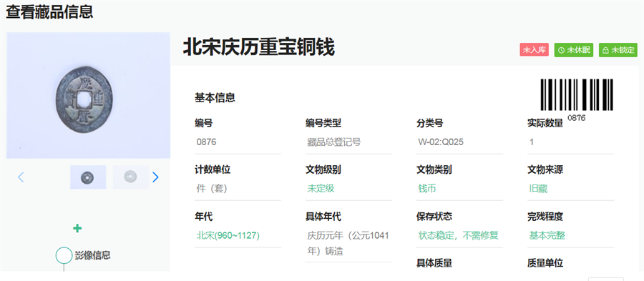
Task: Click the 钱币 category link
Action: coord(427,189)
